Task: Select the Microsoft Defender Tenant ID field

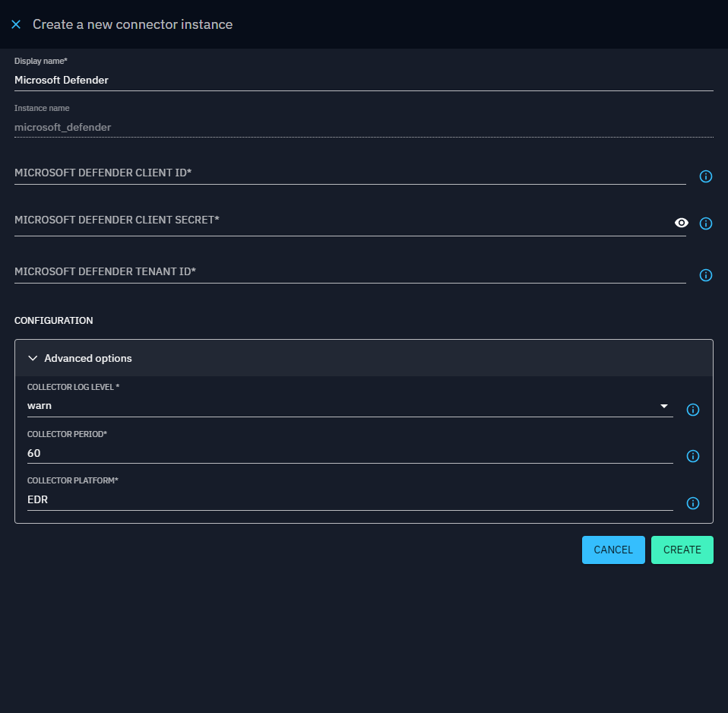Action: [x=350, y=272]
